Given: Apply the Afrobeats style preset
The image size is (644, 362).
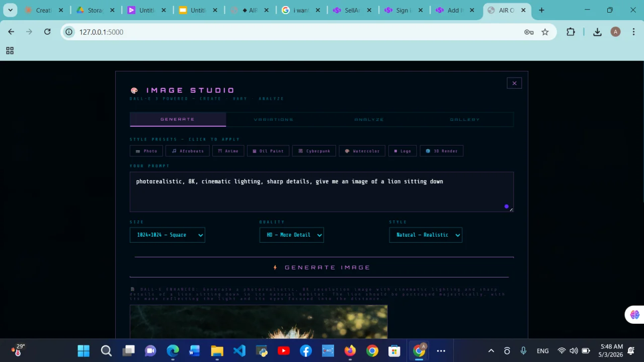Looking at the screenshot, I should (188, 151).
